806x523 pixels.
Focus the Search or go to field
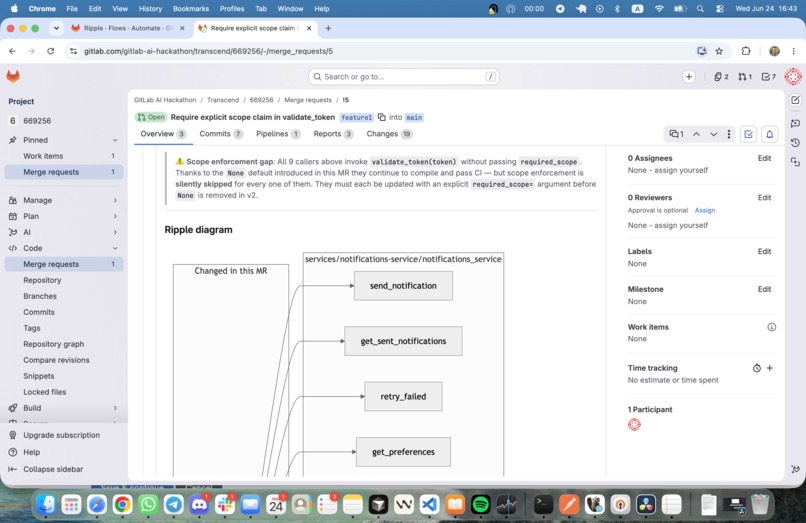pos(404,77)
